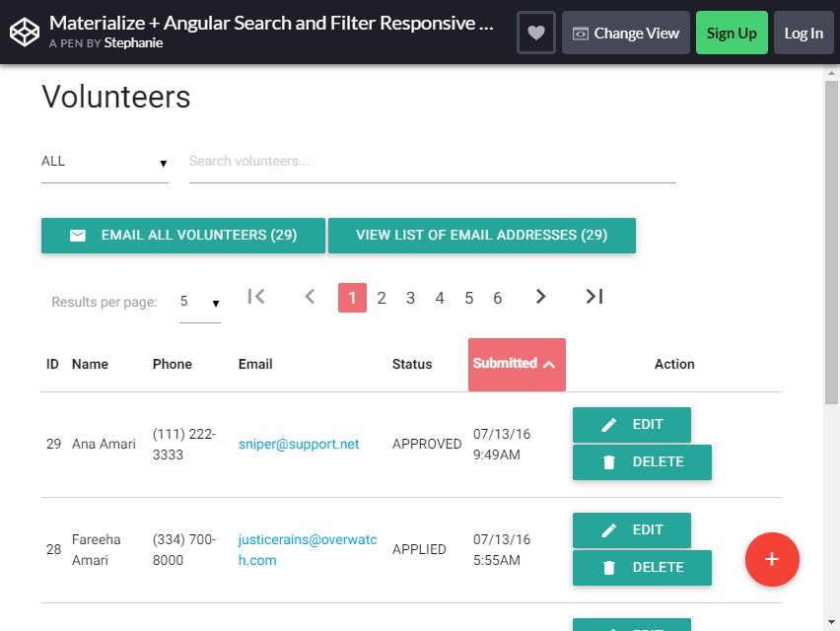
Task: Select page 6 in pagination
Action: (498, 298)
